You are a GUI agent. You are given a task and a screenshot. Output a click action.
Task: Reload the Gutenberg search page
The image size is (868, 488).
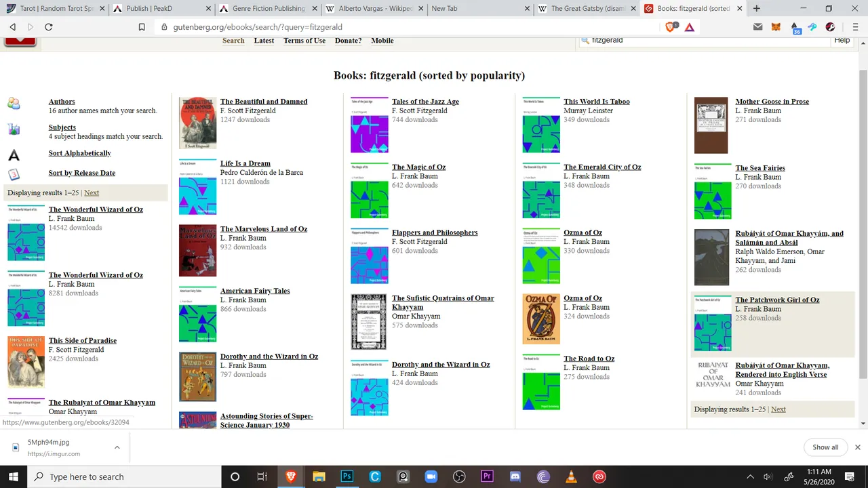click(49, 27)
